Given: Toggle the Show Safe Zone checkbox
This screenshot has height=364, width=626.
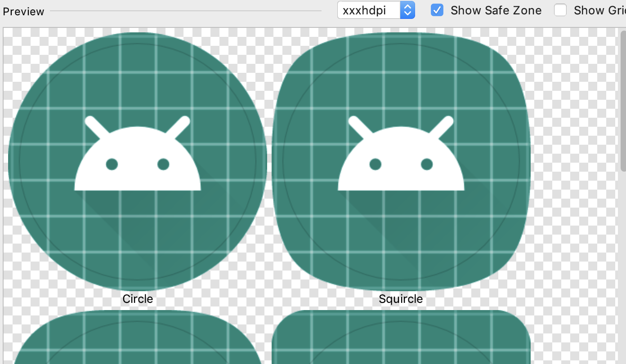Looking at the screenshot, I should (x=437, y=10).
